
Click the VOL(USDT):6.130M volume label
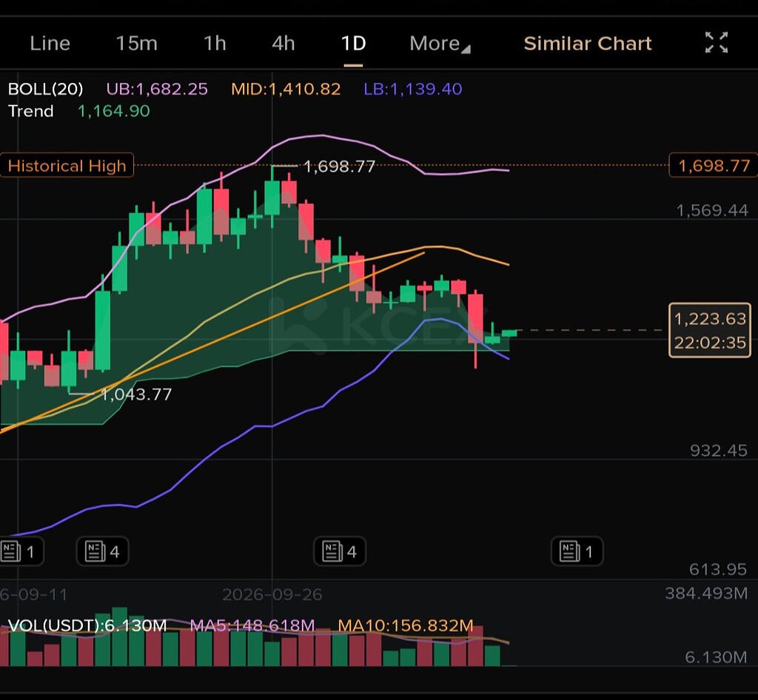point(87,625)
